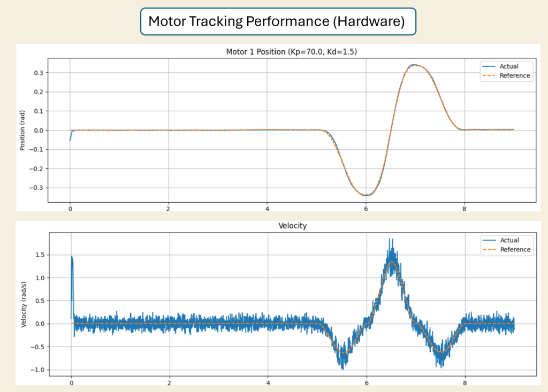Click the blue line sample in position legend

pyautogui.click(x=488, y=66)
